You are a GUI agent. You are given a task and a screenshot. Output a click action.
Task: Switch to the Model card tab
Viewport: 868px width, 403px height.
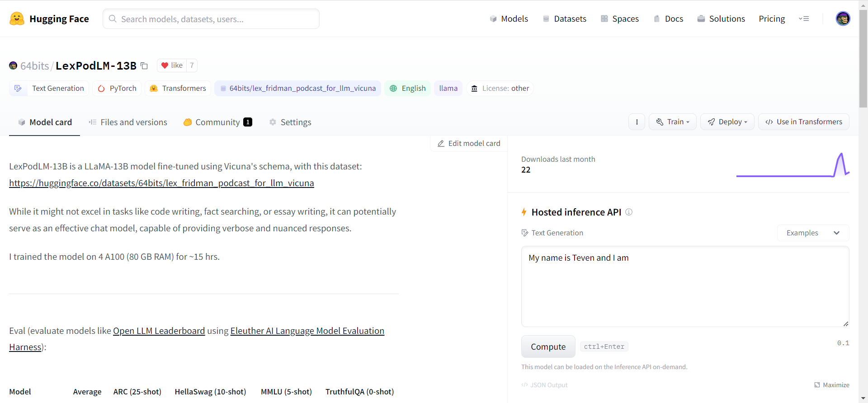click(x=44, y=122)
